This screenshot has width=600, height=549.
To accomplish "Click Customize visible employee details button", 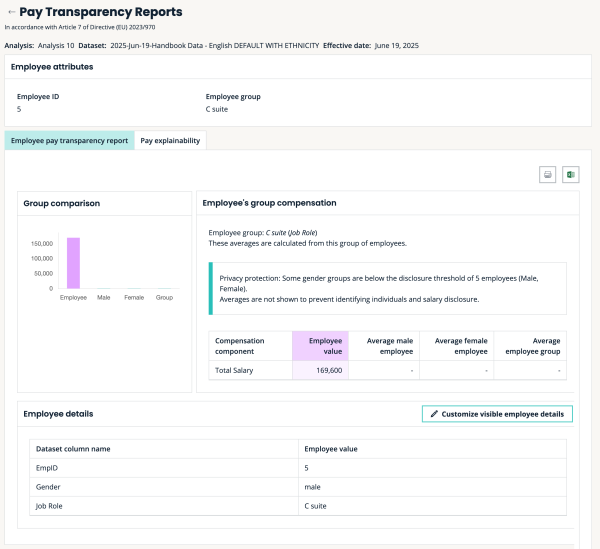I will tap(497, 413).
